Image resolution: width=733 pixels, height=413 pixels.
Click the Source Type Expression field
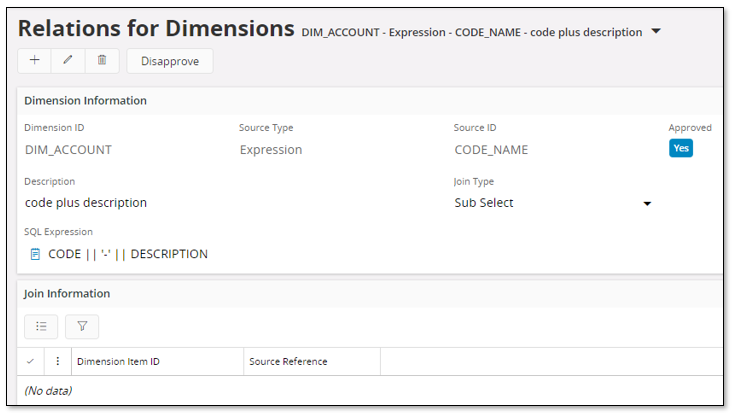270,150
